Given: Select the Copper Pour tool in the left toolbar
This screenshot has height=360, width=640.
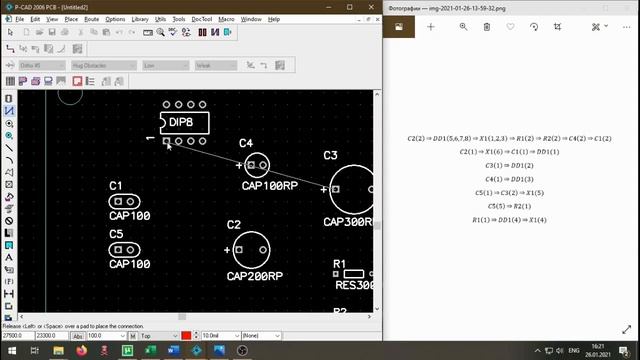Looking at the screenshot, I should coord(9,197).
